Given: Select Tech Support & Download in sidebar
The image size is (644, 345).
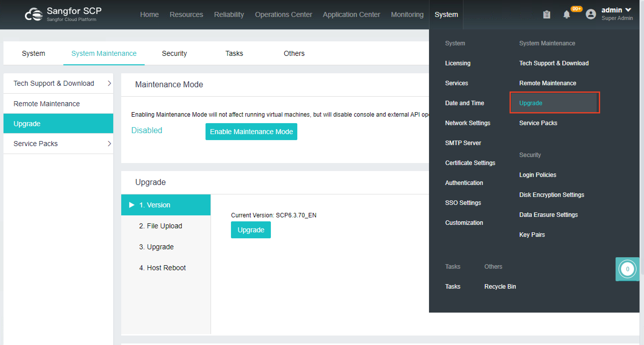Looking at the screenshot, I should pyautogui.click(x=58, y=83).
